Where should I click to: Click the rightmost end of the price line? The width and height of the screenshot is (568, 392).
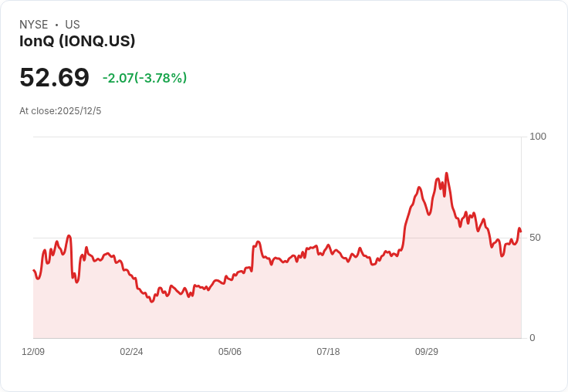click(521, 231)
